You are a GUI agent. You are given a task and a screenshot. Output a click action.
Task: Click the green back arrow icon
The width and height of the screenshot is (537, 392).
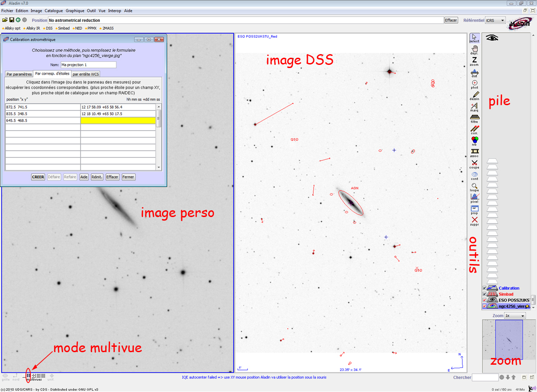(x=18, y=20)
